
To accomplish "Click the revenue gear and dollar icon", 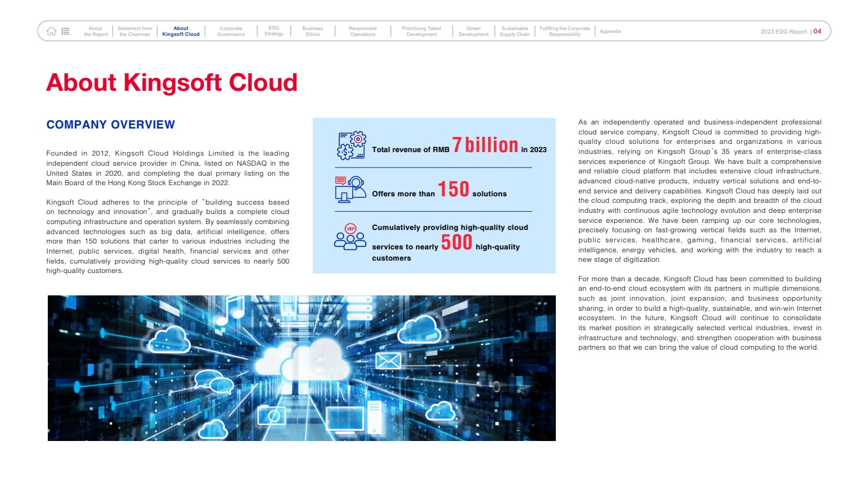I will (x=351, y=146).
